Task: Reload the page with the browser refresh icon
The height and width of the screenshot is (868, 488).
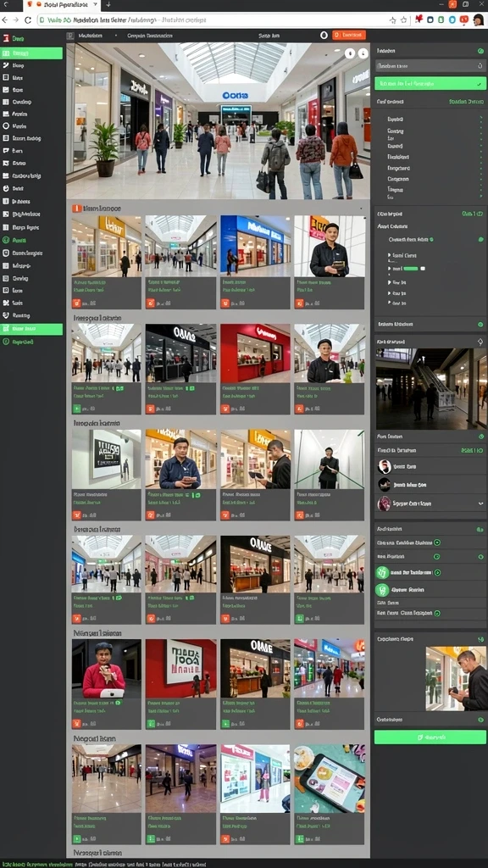Action: click(28, 19)
